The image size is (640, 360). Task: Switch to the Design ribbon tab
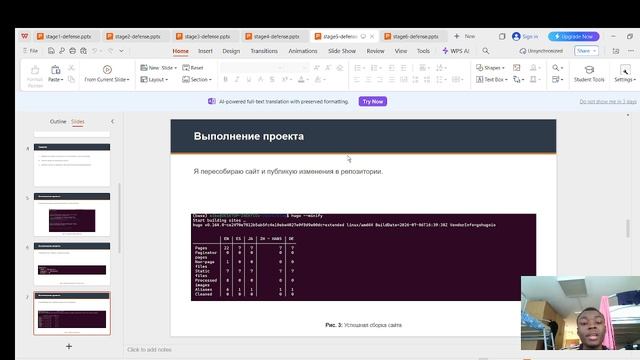231,51
